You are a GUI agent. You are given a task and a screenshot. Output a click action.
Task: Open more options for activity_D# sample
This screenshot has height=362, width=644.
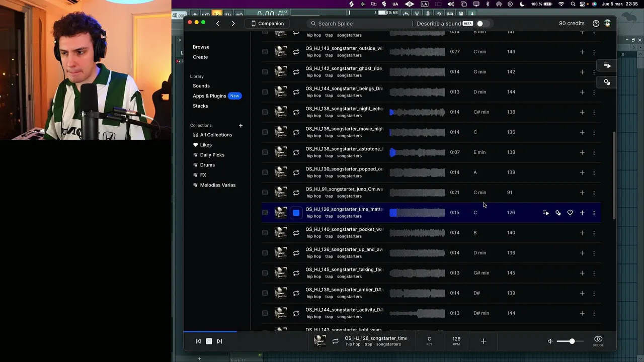(594, 313)
